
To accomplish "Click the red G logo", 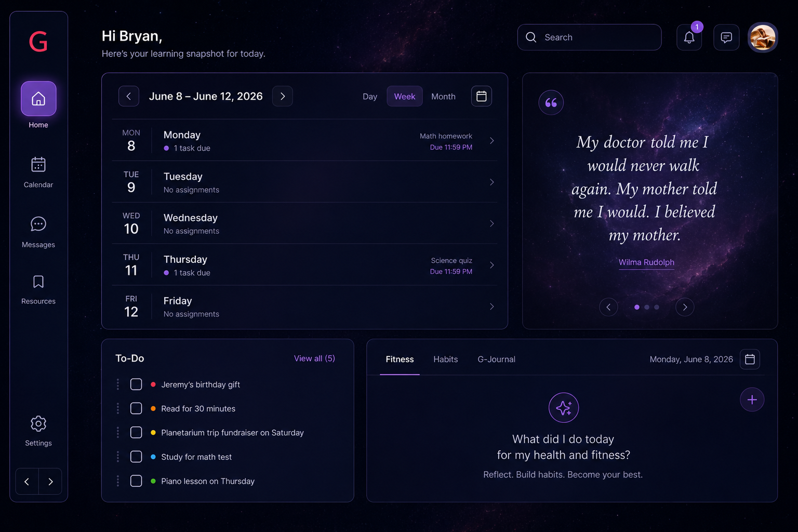I will coord(38,42).
